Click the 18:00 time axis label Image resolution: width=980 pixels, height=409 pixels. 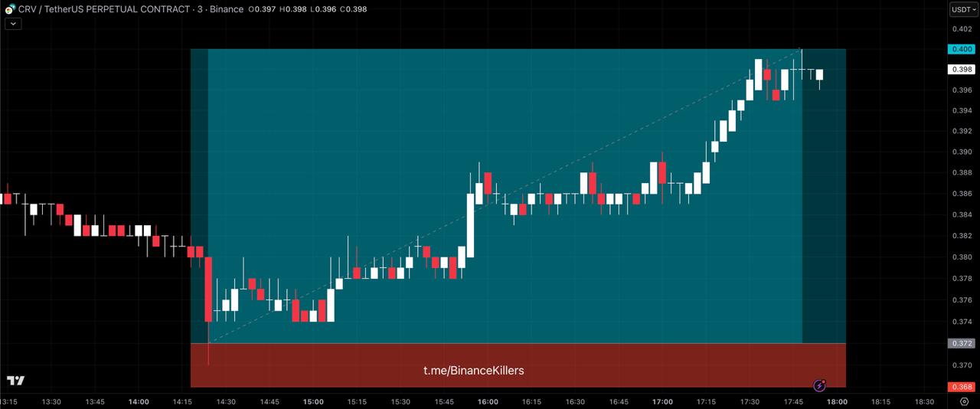tap(837, 401)
